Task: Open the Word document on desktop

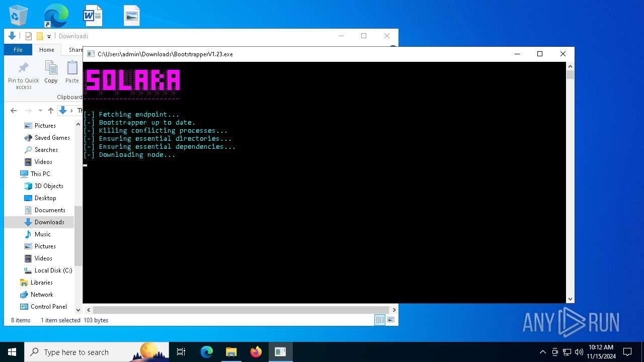Action: point(93,16)
